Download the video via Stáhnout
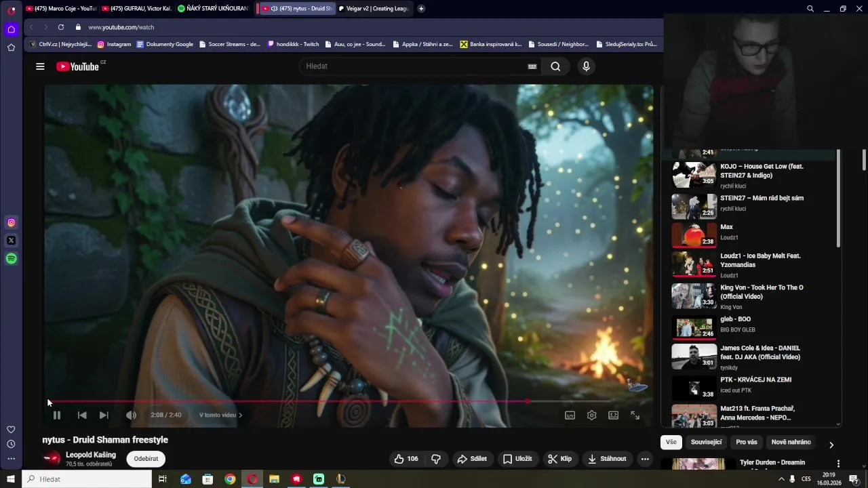Viewport: 868px width, 488px height. [x=607, y=459]
